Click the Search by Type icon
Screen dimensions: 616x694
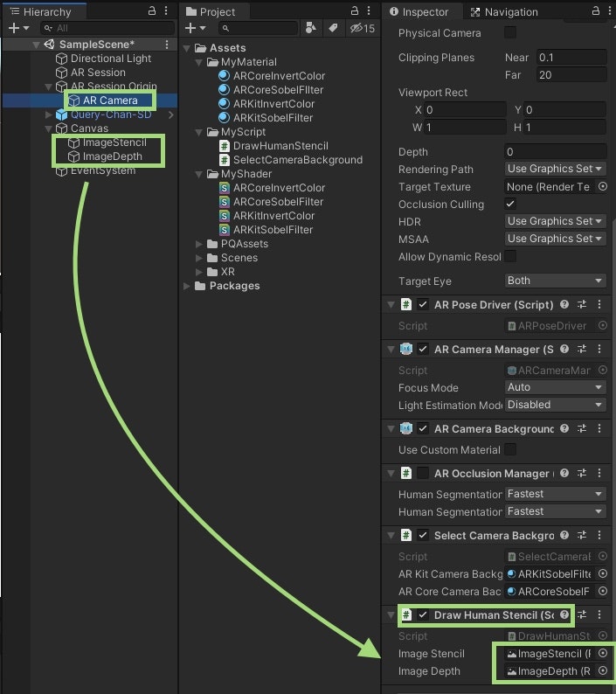click(x=311, y=28)
